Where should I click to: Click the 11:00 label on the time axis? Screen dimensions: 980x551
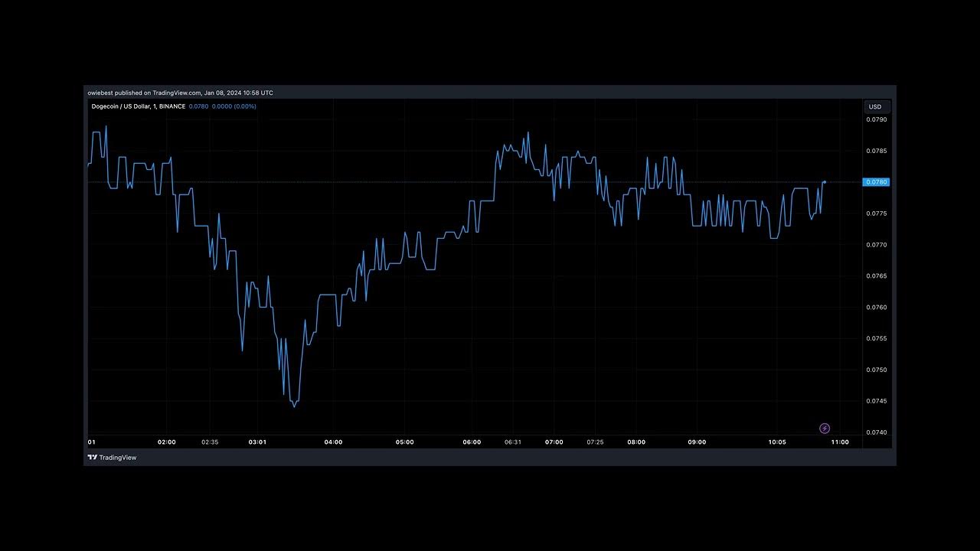click(839, 442)
